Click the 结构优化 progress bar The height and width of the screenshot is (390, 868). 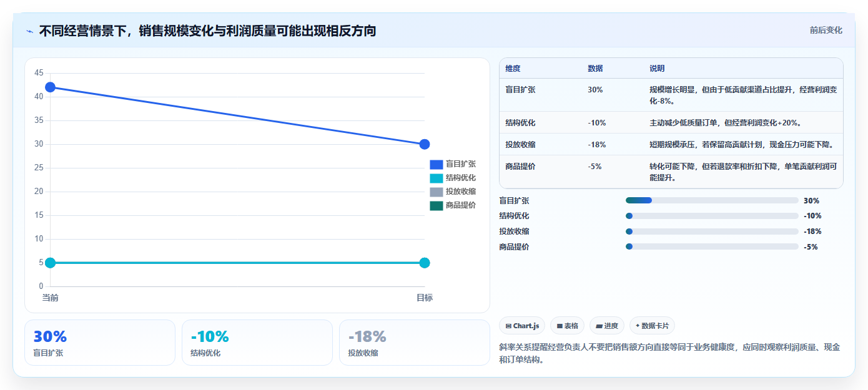tap(712, 216)
